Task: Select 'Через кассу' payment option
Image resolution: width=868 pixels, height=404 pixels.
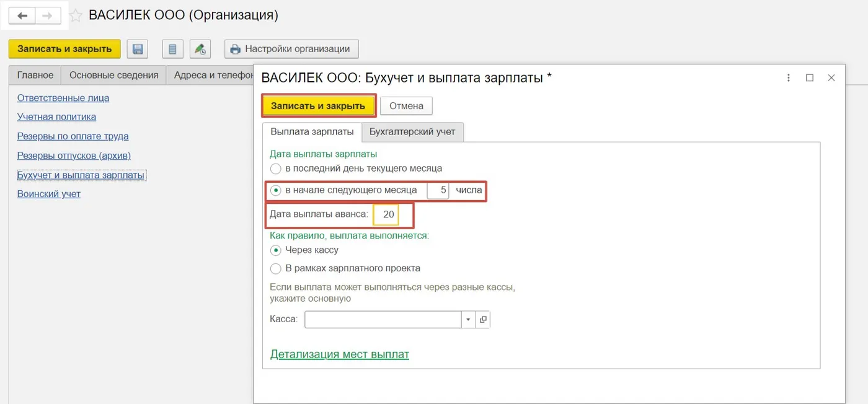Action: pyautogui.click(x=276, y=250)
